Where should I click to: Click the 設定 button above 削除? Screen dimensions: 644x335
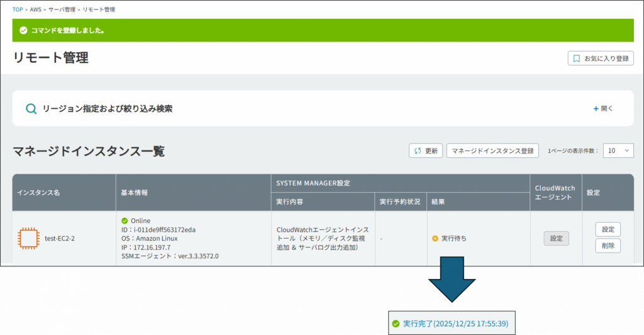[608, 229]
